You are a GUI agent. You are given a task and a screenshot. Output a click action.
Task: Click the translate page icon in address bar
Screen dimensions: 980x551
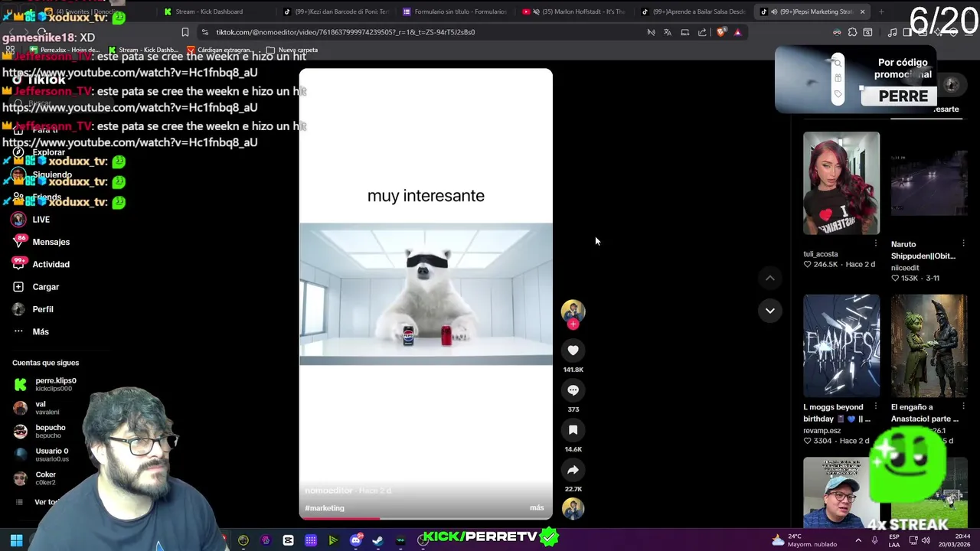(668, 32)
